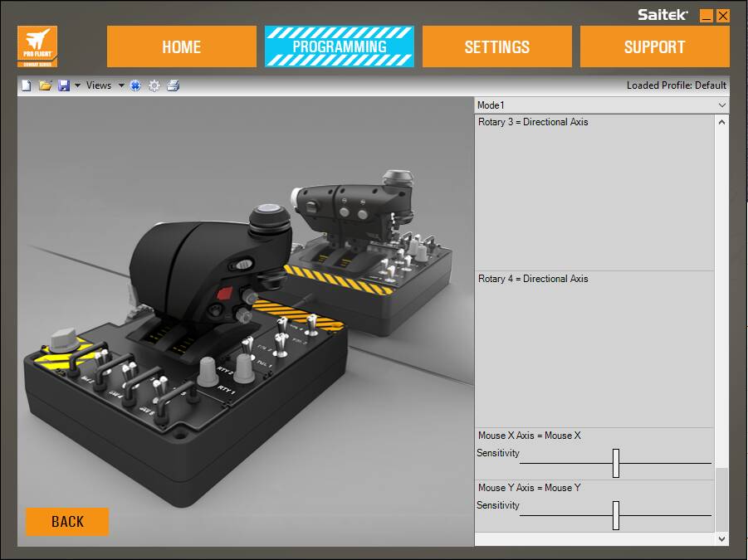Open the Views dropdown menu
Viewport: 748px width, 560px height.
pyautogui.click(x=105, y=85)
